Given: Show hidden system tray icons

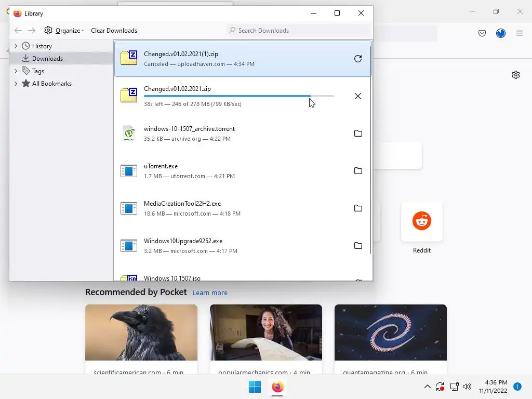Looking at the screenshot, I should click(x=427, y=387).
